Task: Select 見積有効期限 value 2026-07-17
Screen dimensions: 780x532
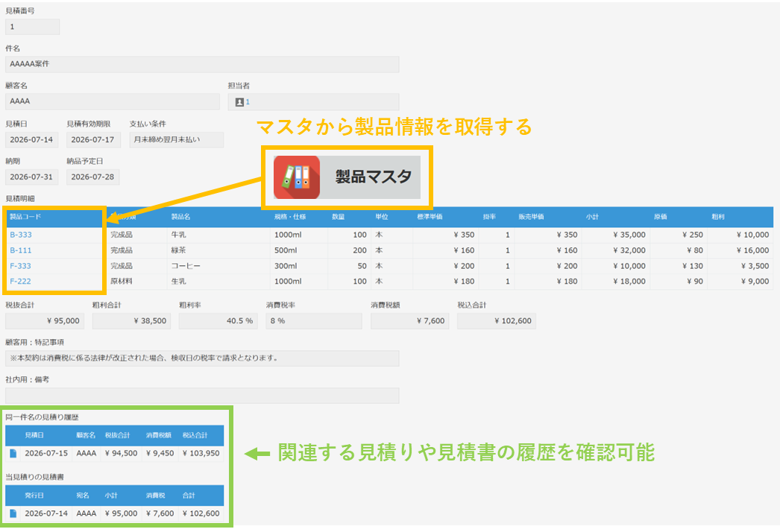Action: click(93, 140)
